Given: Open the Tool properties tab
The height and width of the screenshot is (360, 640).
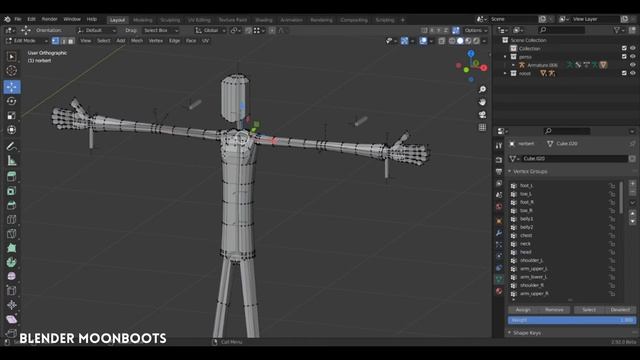Looking at the screenshot, I should pos(499,146).
